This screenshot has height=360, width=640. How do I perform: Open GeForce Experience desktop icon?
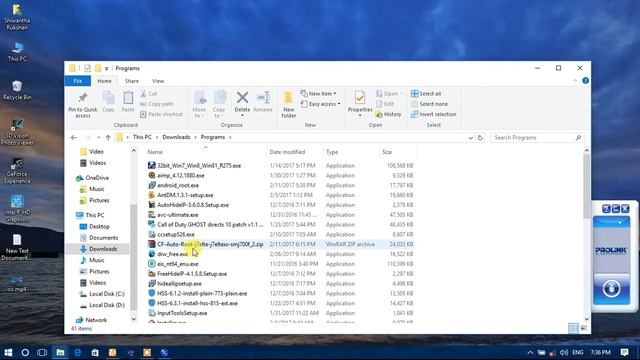(x=17, y=171)
